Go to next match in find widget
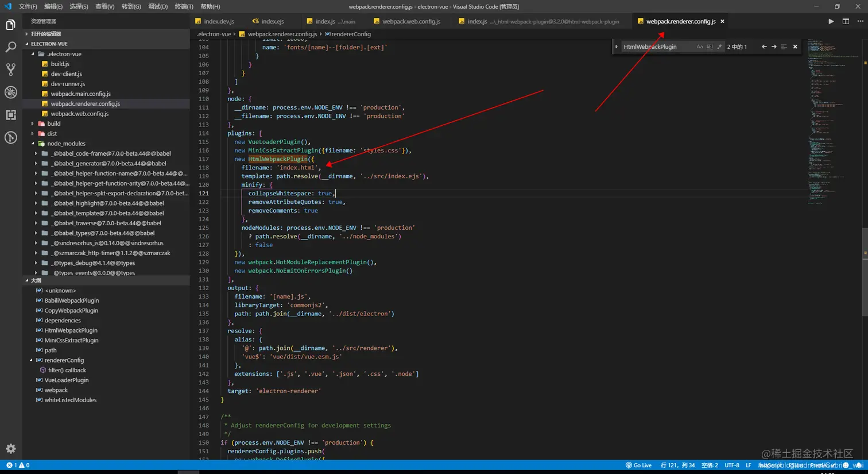Screen dimensions: 868x474 click(774, 47)
